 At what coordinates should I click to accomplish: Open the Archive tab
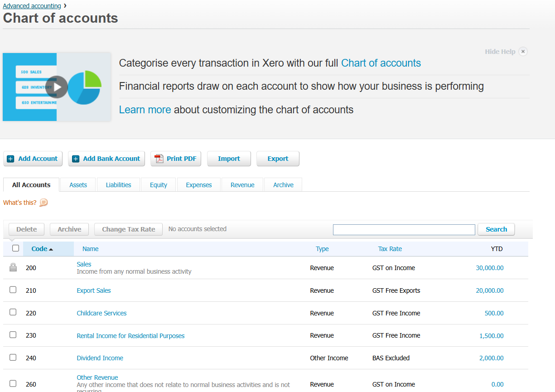tap(283, 185)
